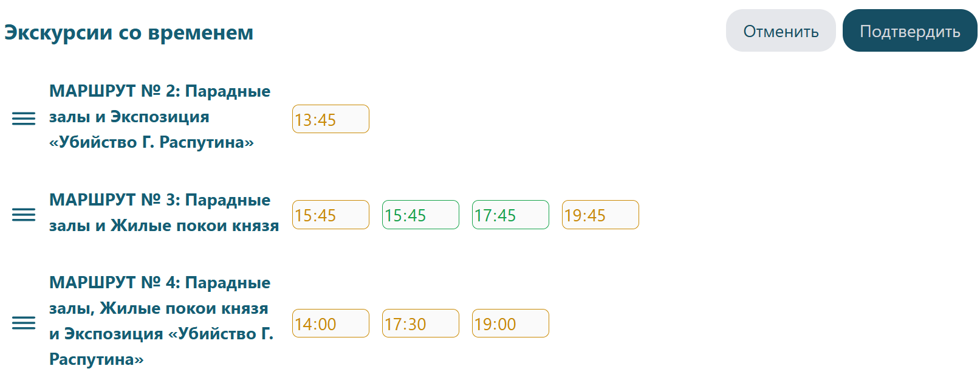Image resolution: width=980 pixels, height=391 pixels.
Task: Confirm with the Подтвердить button
Action: pos(910,31)
